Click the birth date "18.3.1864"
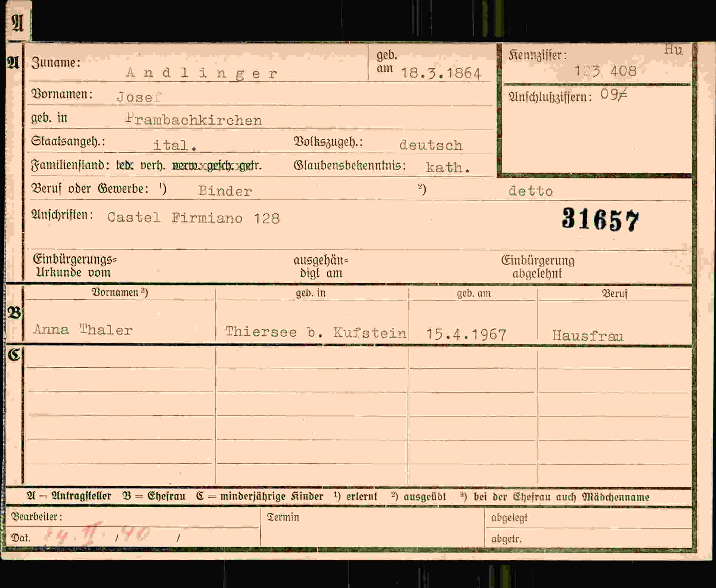This screenshot has width=716, height=588. 441,73
